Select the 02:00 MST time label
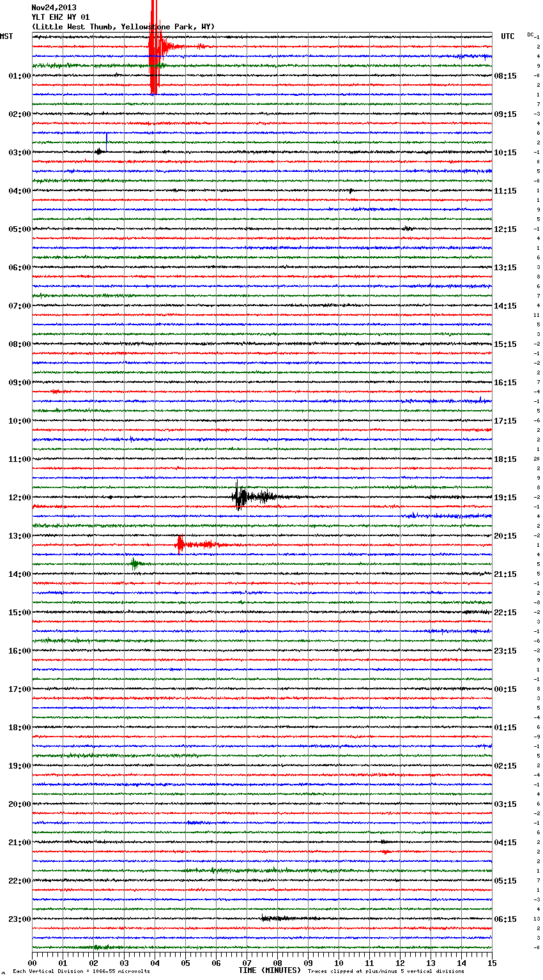Viewport: 543px width, 980px height. [x=20, y=114]
